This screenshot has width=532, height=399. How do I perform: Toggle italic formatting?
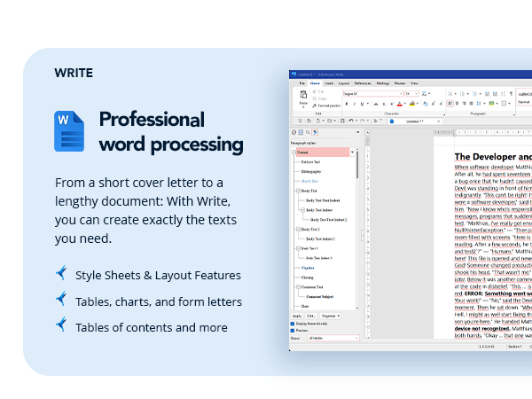[354, 104]
